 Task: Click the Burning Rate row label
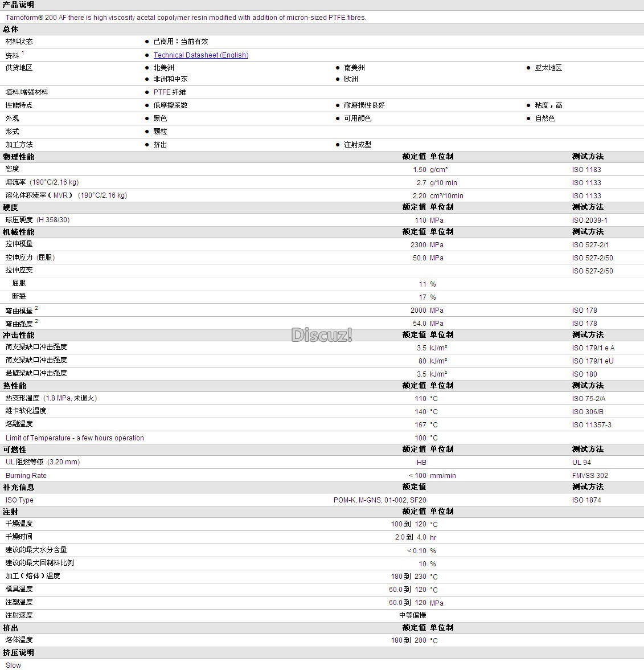point(26,476)
